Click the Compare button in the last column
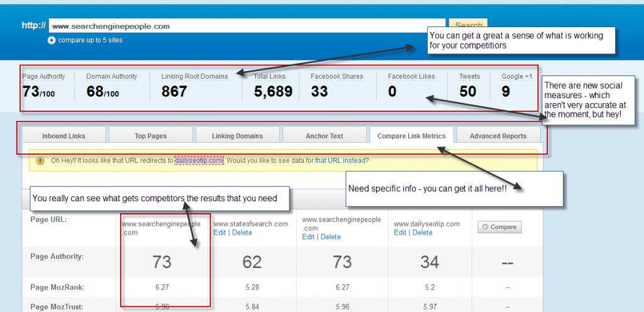 point(499,227)
